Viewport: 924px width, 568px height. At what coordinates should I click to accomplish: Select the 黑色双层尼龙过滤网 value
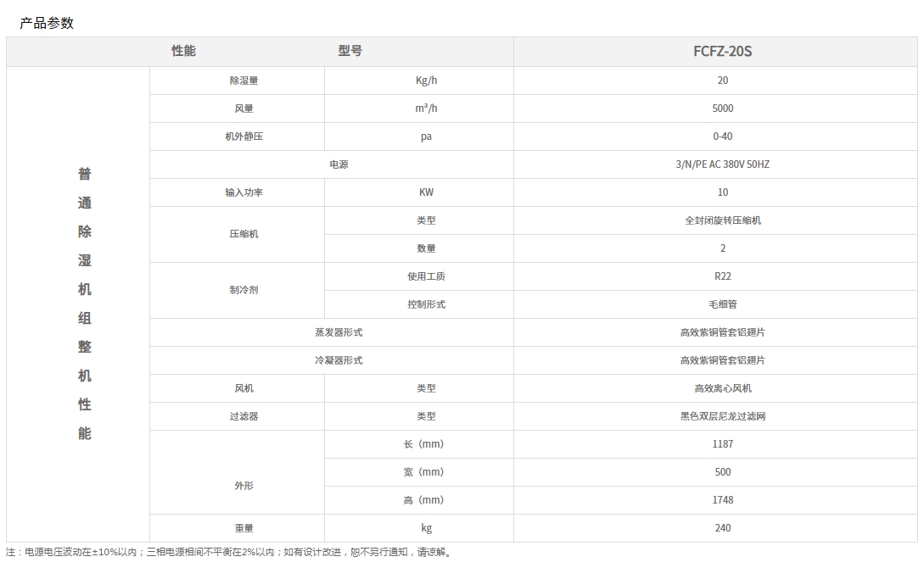[x=722, y=416]
